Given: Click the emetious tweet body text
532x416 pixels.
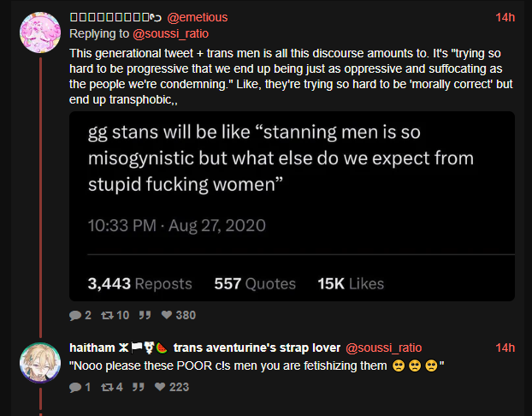Looking at the screenshot, I should [x=291, y=76].
